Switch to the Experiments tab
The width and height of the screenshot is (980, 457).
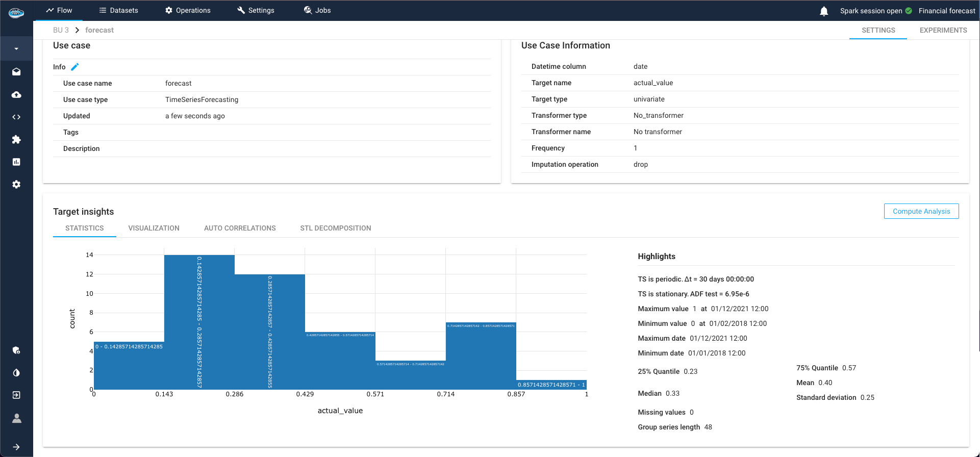[943, 30]
